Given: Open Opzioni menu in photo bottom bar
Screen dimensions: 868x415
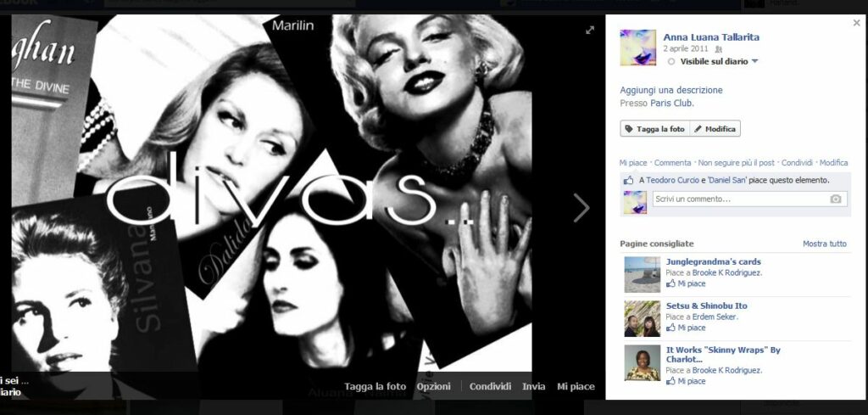Looking at the screenshot, I should (433, 387).
